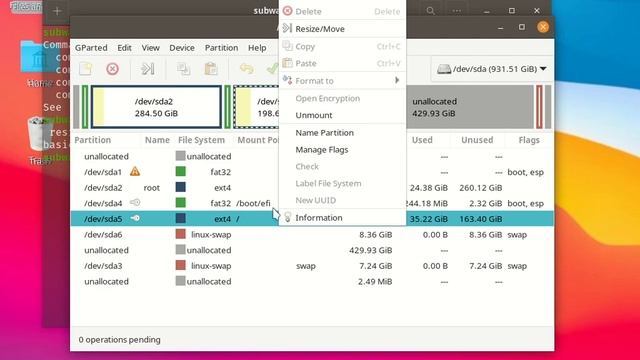Screen dimensions: 640x360
Task: Open the Help menu
Action: pyautogui.click(x=257, y=48)
